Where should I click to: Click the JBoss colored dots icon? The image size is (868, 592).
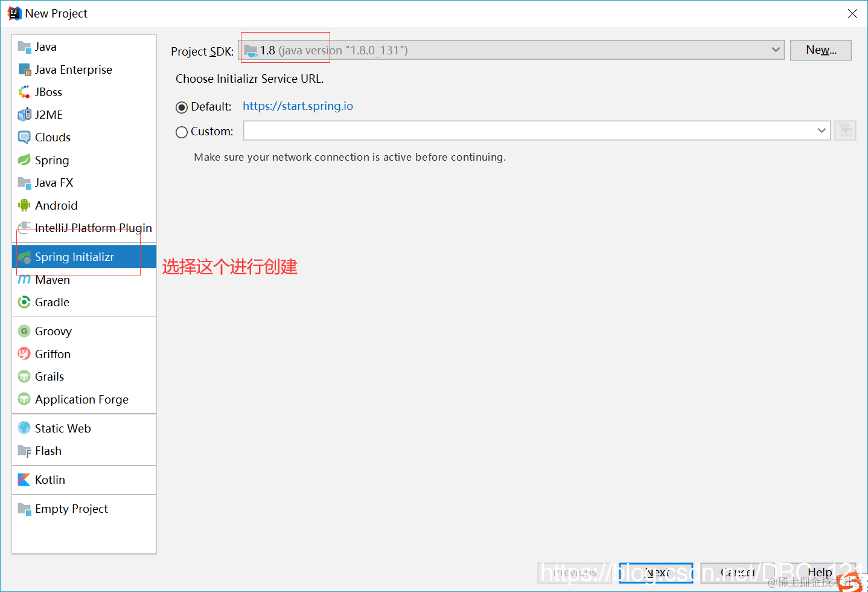tap(24, 92)
